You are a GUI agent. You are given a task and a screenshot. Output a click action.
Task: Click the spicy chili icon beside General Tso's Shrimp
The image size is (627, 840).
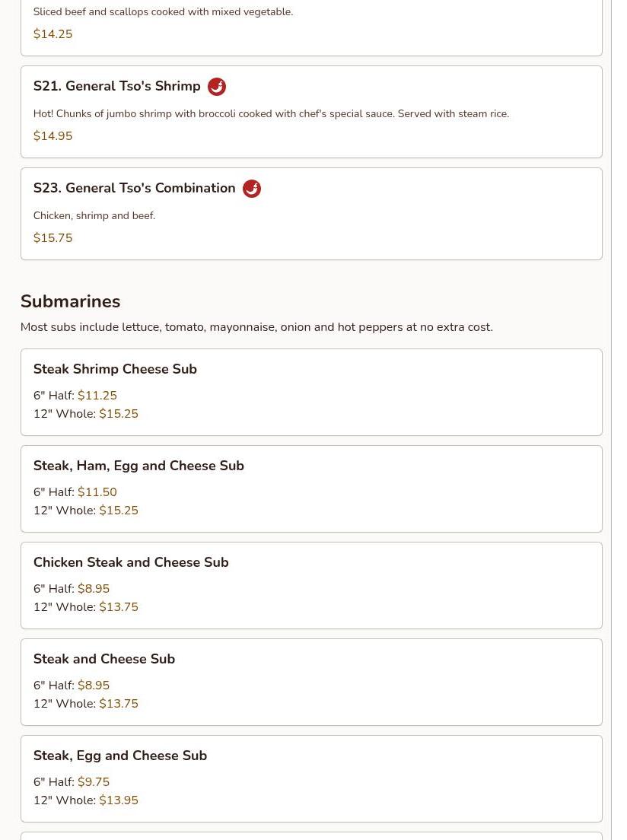point(217,87)
